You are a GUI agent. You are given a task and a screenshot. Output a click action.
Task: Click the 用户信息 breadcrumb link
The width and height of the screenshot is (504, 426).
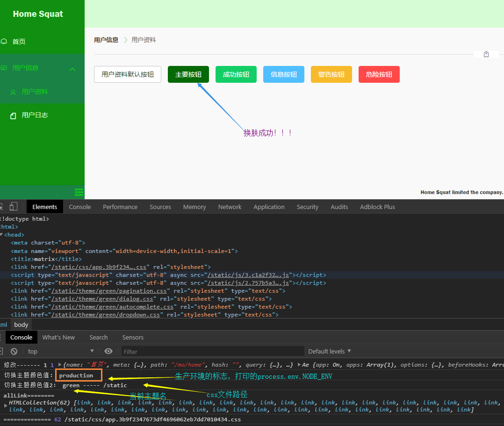[106, 40]
